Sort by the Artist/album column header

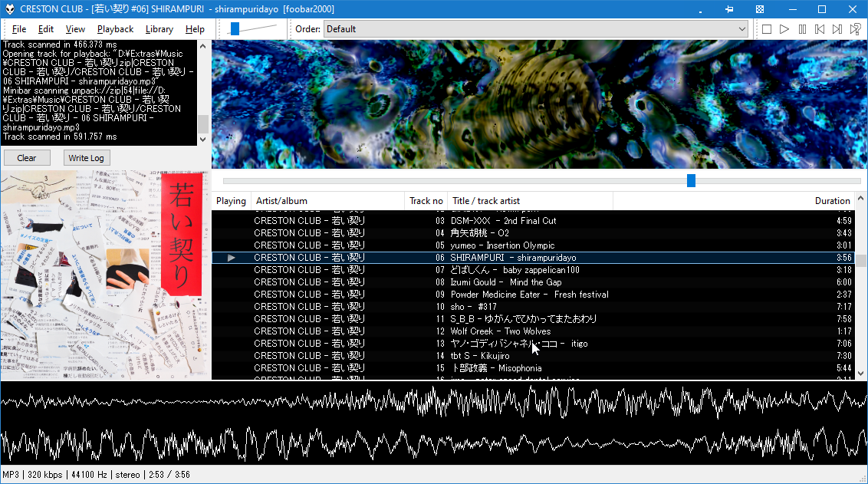pyautogui.click(x=328, y=201)
